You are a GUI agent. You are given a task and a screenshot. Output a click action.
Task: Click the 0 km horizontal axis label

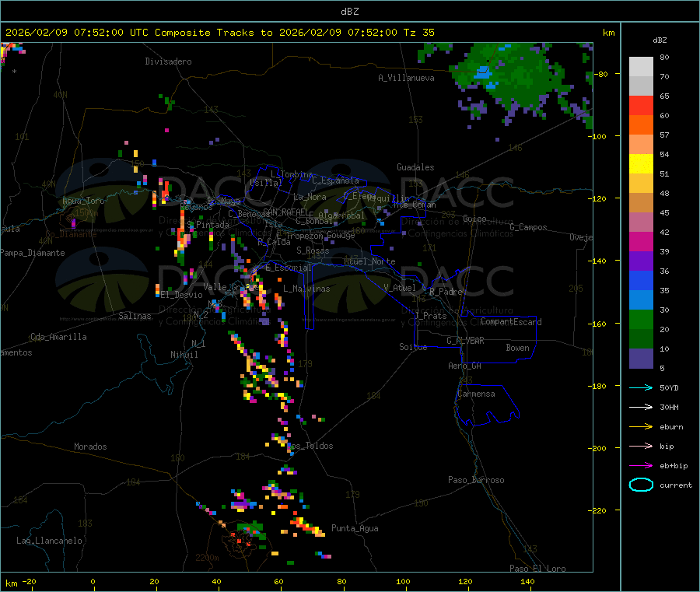click(93, 581)
